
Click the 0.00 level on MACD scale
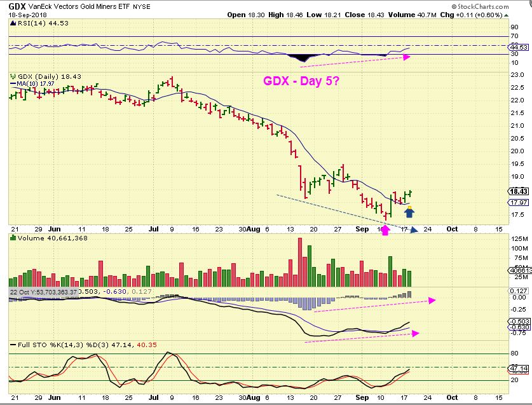519,298
